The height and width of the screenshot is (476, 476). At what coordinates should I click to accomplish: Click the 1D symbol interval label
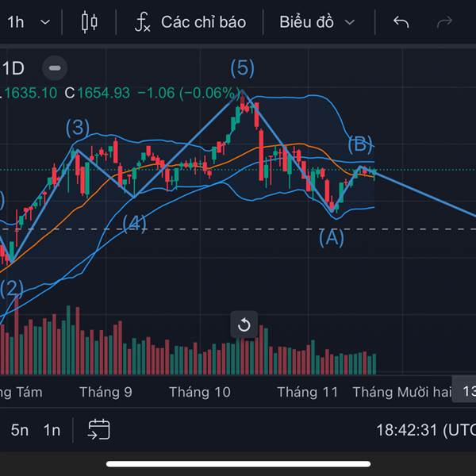pos(13,68)
